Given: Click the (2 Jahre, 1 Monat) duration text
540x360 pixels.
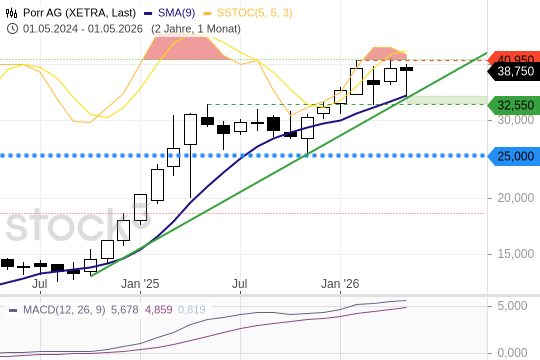Looking at the screenshot, I should [x=196, y=29].
